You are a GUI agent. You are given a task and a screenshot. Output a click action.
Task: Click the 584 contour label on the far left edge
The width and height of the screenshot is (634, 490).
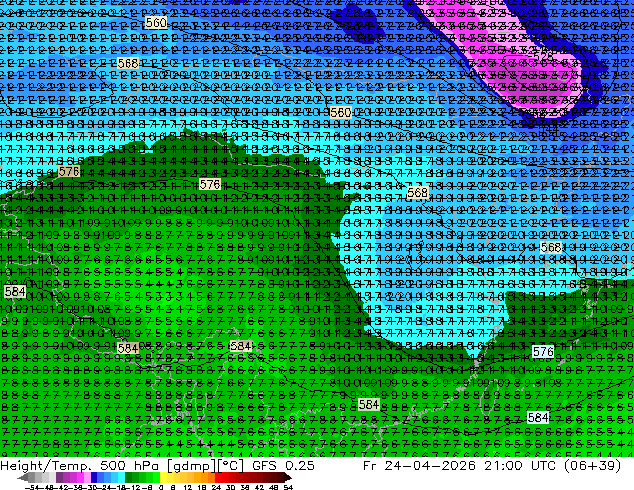pos(15,291)
